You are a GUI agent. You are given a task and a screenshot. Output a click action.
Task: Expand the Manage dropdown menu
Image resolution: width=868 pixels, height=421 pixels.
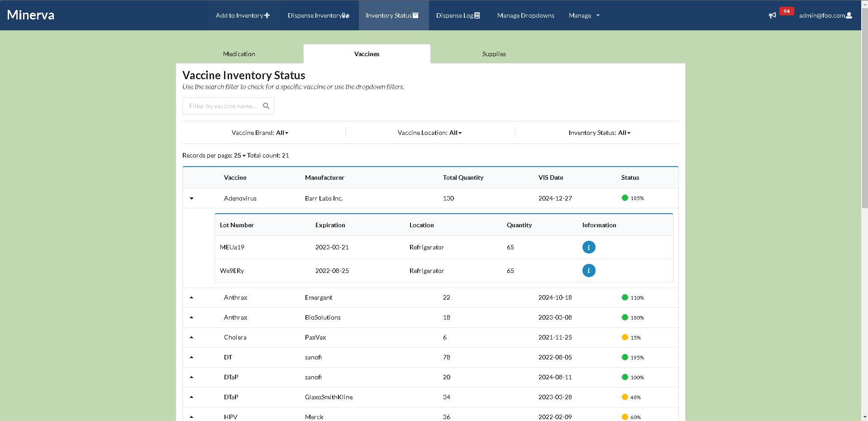click(x=584, y=15)
